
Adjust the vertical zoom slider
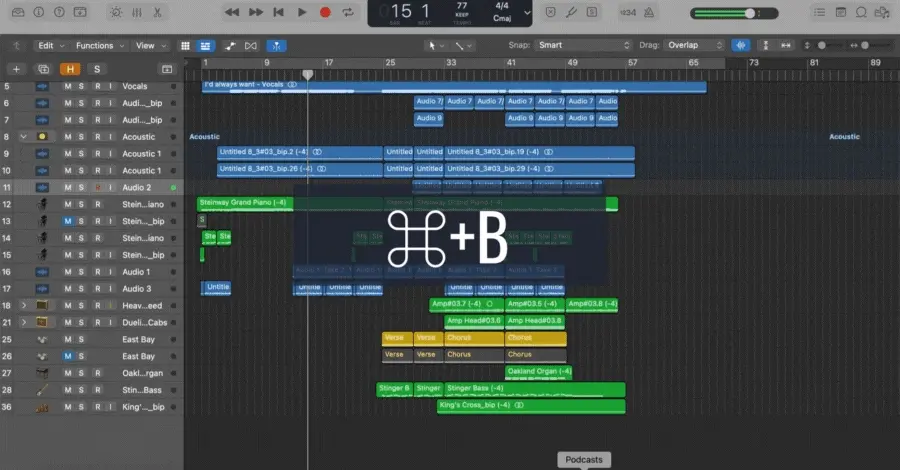823,45
